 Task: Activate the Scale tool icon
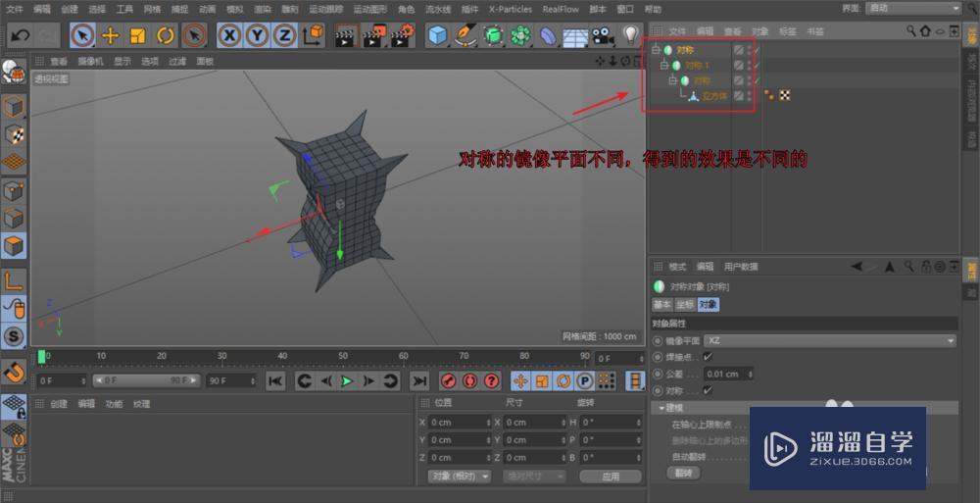137,35
